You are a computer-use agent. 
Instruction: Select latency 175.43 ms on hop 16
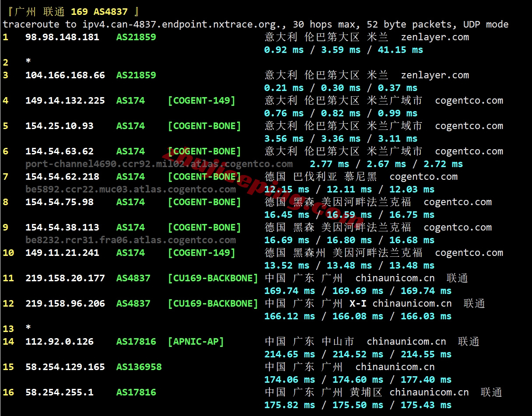(x=426, y=405)
